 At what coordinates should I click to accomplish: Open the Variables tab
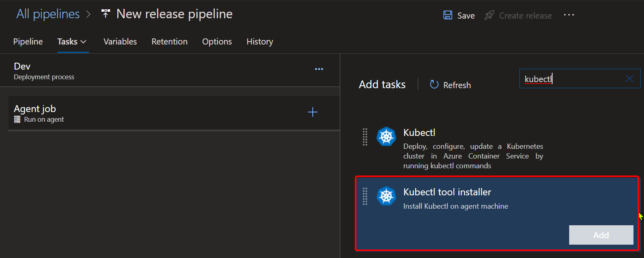120,42
